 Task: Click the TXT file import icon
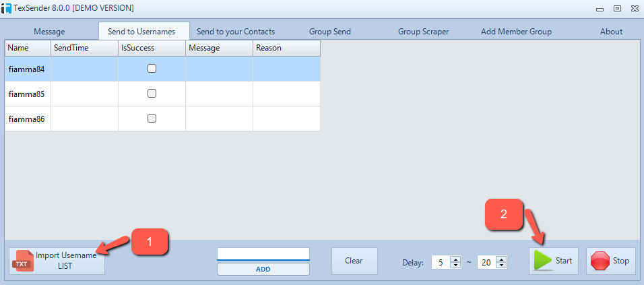click(x=22, y=261)
